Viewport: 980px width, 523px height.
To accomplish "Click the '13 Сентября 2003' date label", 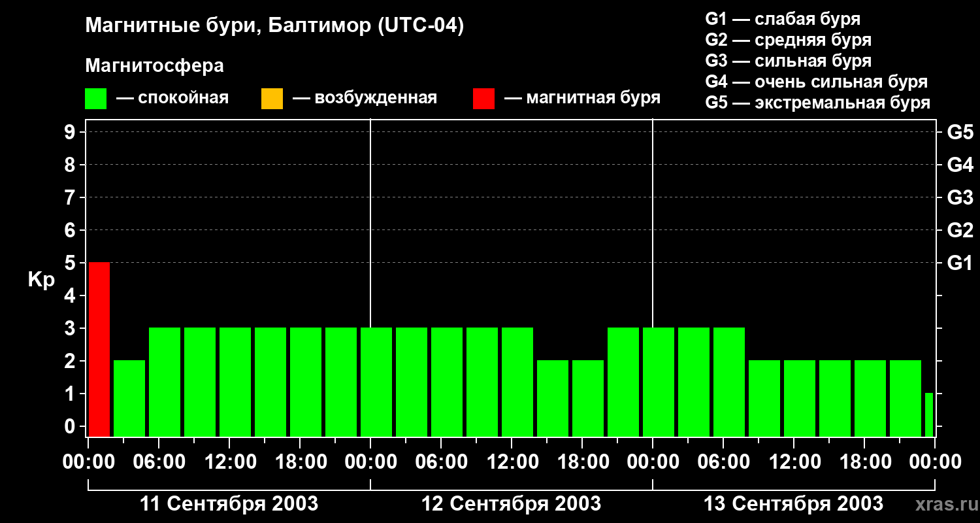I will coord(793,503).
